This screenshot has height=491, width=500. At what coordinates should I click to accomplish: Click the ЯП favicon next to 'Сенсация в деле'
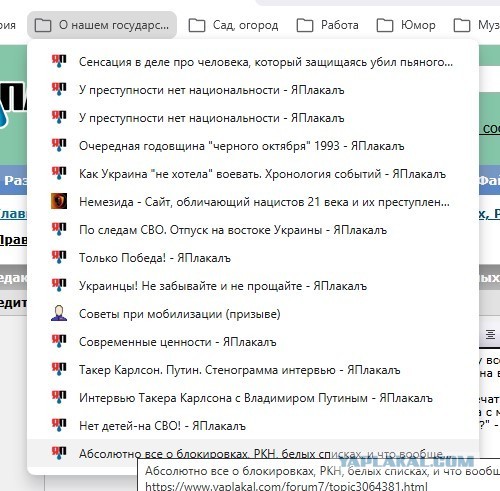59,61
